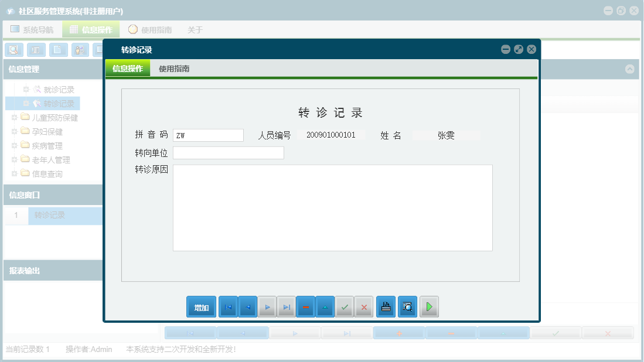Cancel changes with the red X icon
This screenshot has width=644, height=362.
pos(363,306)
